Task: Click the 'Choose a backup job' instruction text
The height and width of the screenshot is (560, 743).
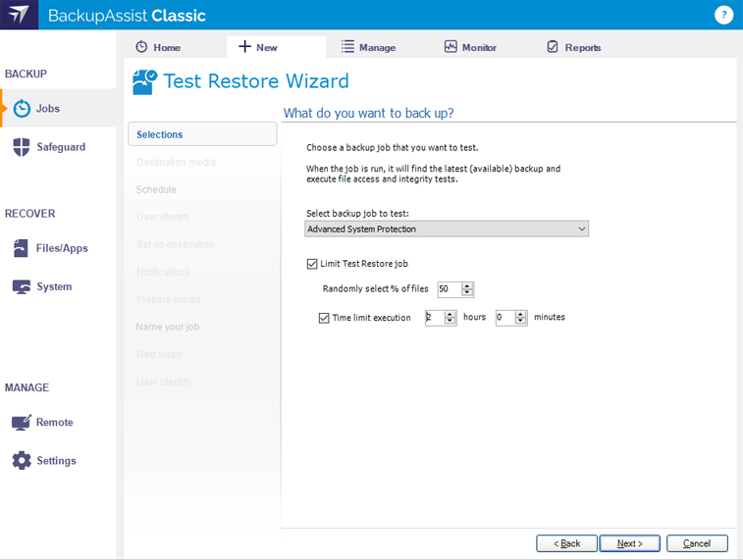Action: point(392,148)
